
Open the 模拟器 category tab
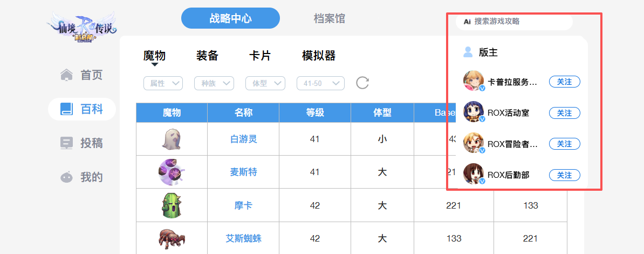pyautogui.click(x=319, y=56)
